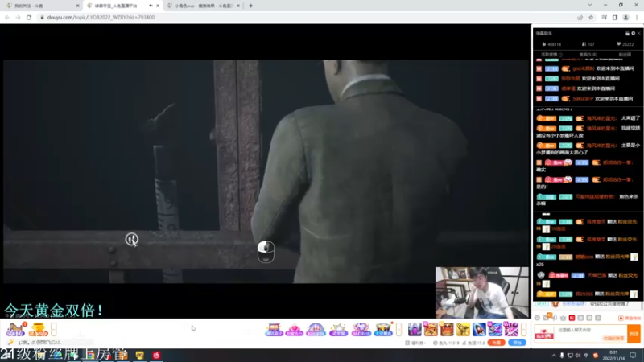This screenshot has width=644, height=362.
Task: Send the golden airplane gift
Action: point(463,329)
